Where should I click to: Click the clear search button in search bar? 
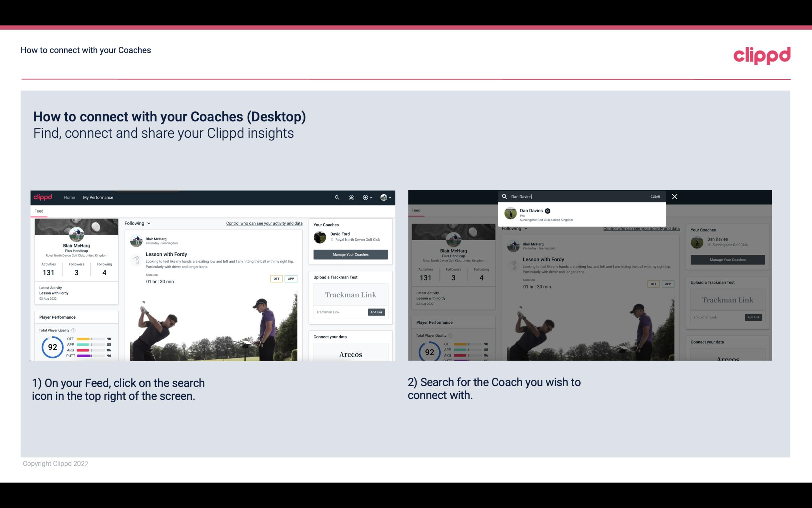[x=655, y=196]
